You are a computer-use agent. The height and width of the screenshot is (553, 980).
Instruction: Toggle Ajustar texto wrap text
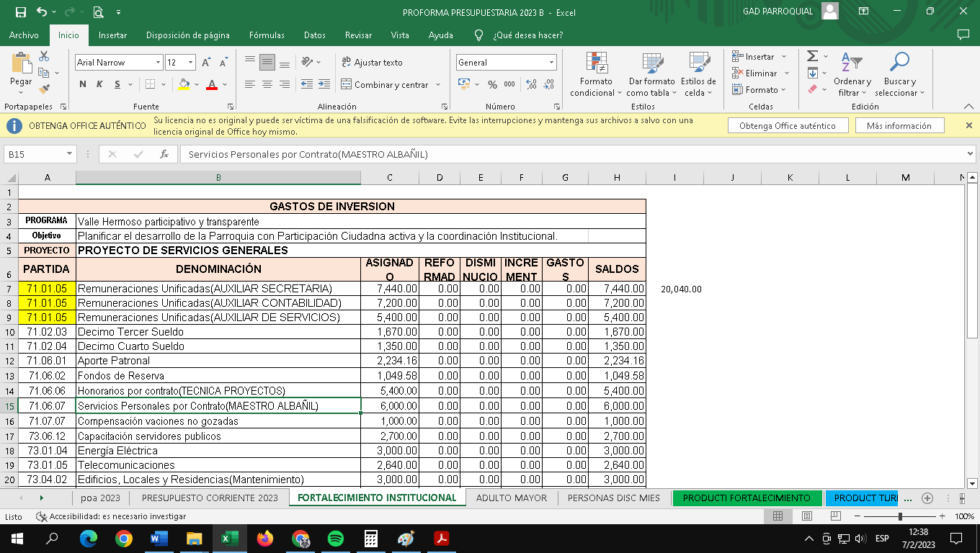click(x=372, y=63)
